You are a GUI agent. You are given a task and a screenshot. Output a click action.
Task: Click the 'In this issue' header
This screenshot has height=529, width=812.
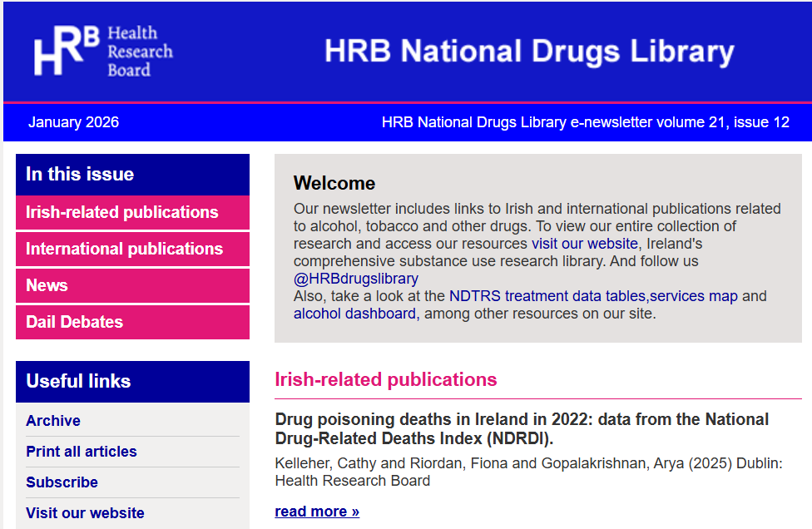click(x=132, y=175)
